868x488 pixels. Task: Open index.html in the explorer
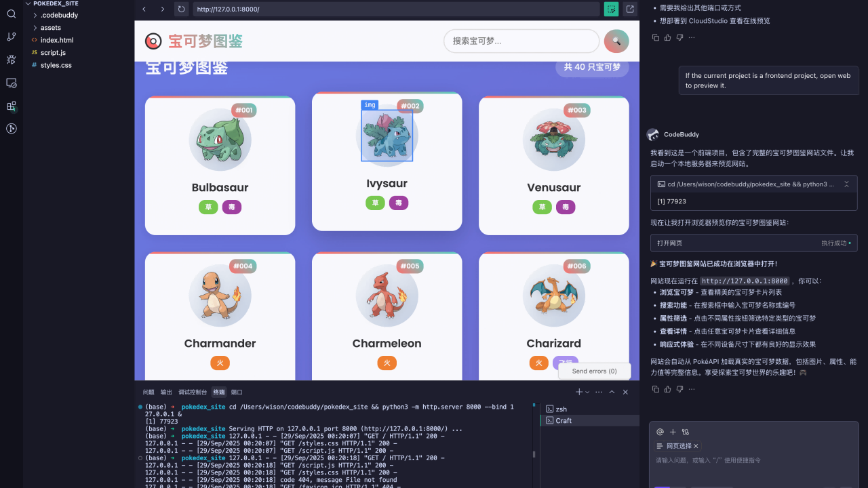tap(57, 40)
